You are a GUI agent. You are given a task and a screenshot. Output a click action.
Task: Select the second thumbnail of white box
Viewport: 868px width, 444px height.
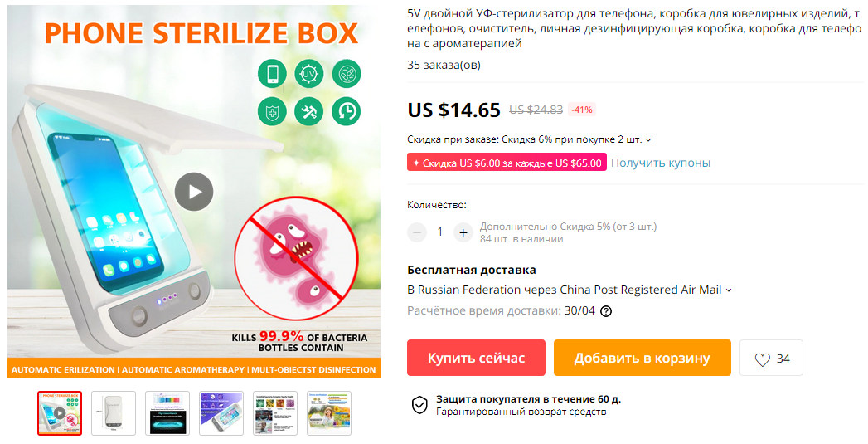point(114,413)
